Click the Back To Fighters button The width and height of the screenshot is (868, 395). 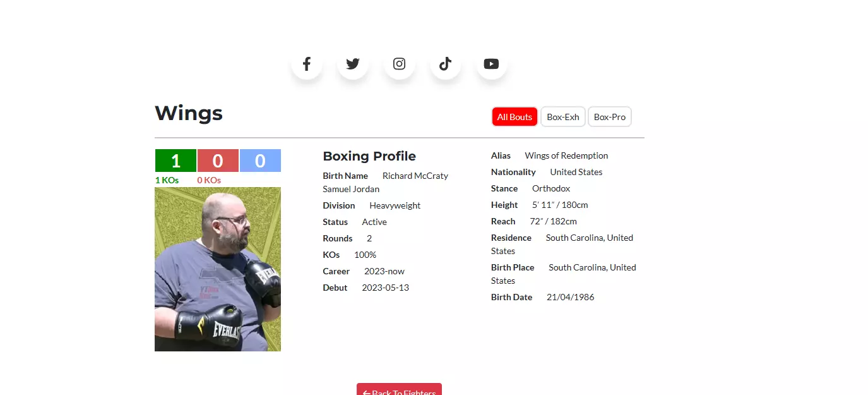pyautogui.click(x=399, y=389)
